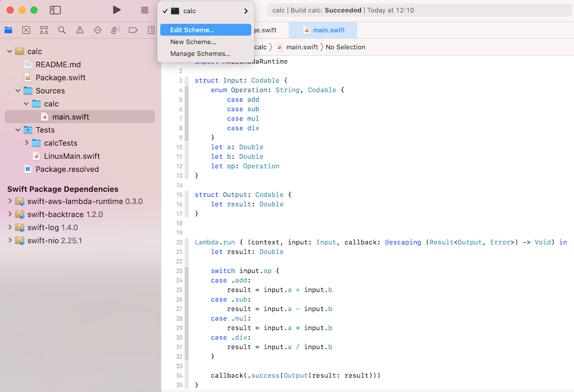Viewport: 574px width, 392px height.
Task: Select swift-backtrace 1.2.0 package
Action: click(65, 214)
